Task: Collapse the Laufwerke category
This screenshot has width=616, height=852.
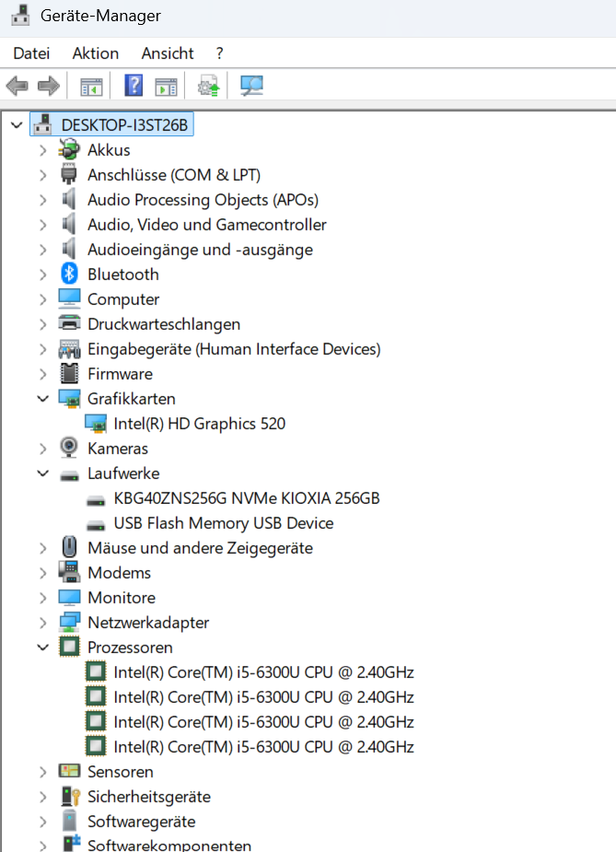Action: click(43, 473)
